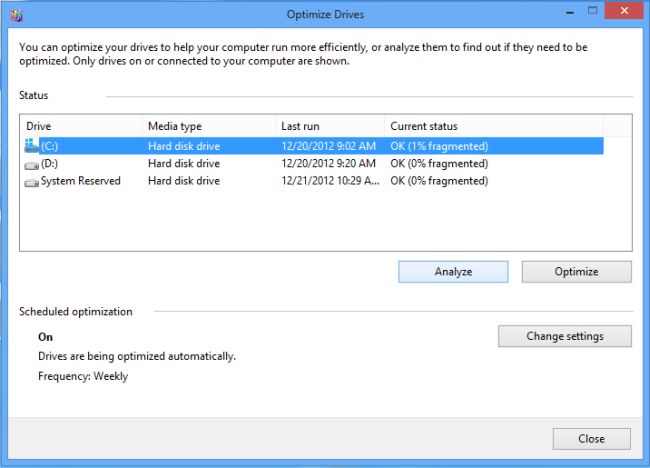Click the Optimize button
This screenshot has height=468, width=650.
pos(577,272)
